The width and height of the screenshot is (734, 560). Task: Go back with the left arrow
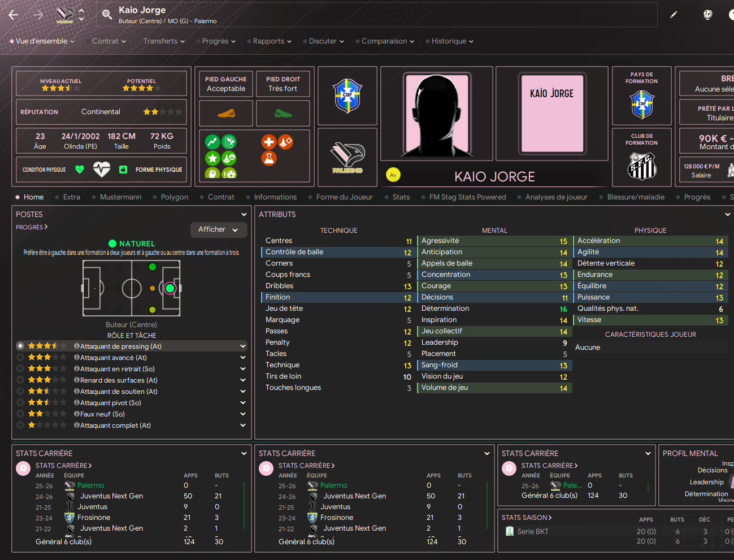(14, 15)
